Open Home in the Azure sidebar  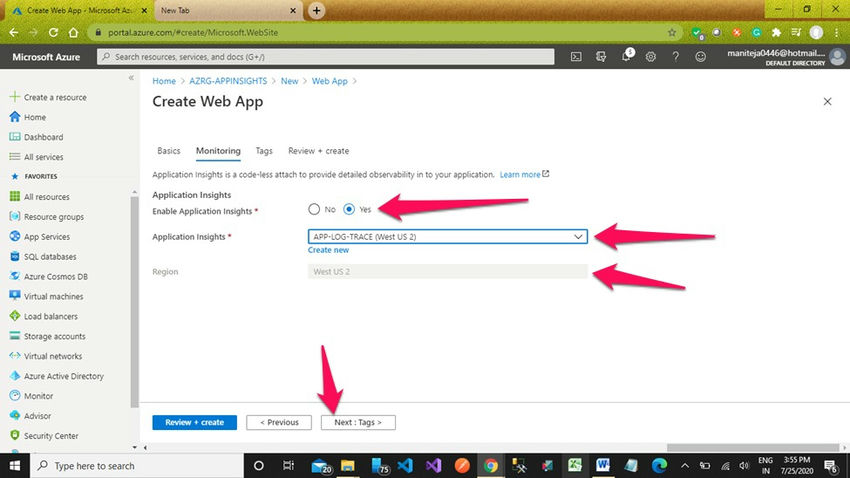point(35,117)
